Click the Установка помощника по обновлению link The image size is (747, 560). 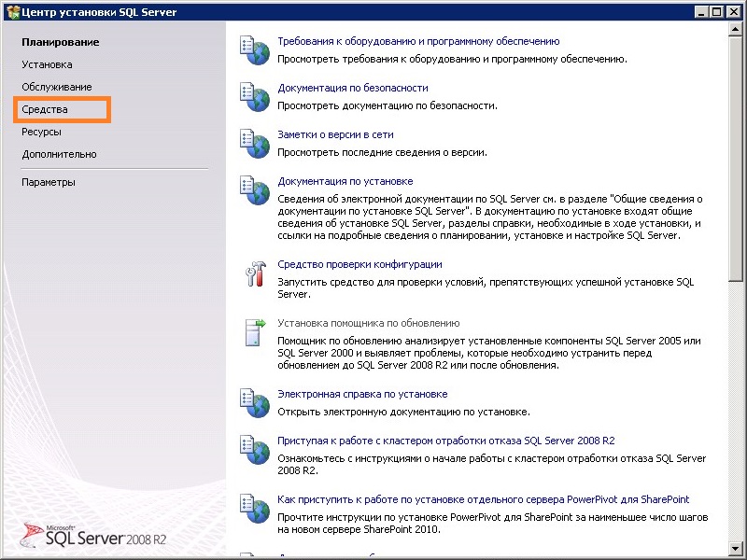point(368,323)
